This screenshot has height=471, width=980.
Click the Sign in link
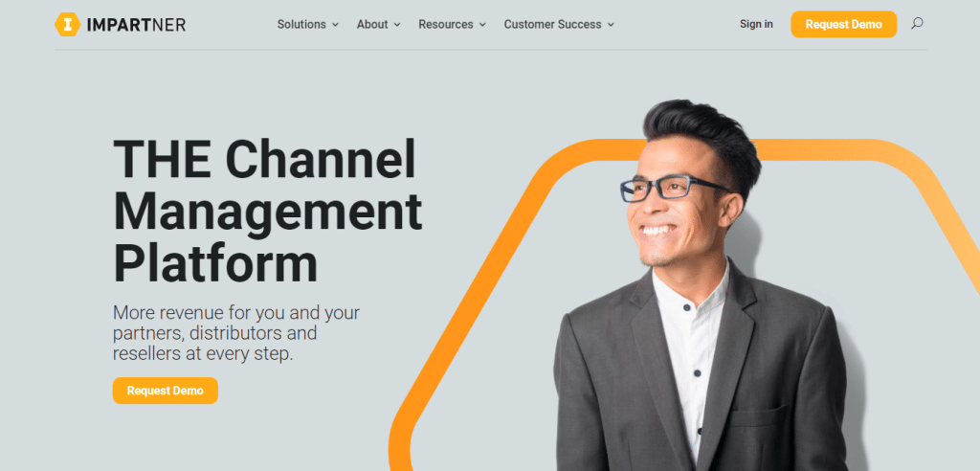[756, 24]
